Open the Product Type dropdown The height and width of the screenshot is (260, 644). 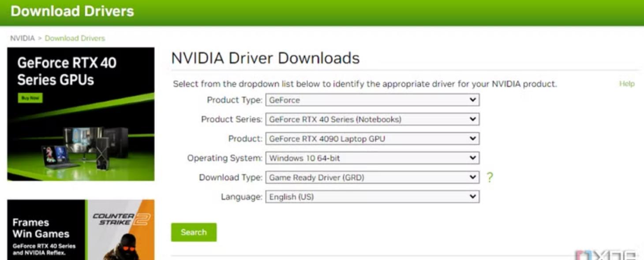click(372, 100)
